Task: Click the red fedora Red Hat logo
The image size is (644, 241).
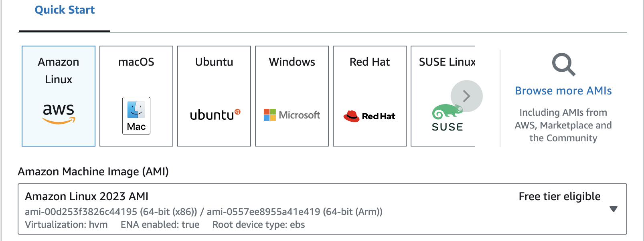Action: coord(369,116)
